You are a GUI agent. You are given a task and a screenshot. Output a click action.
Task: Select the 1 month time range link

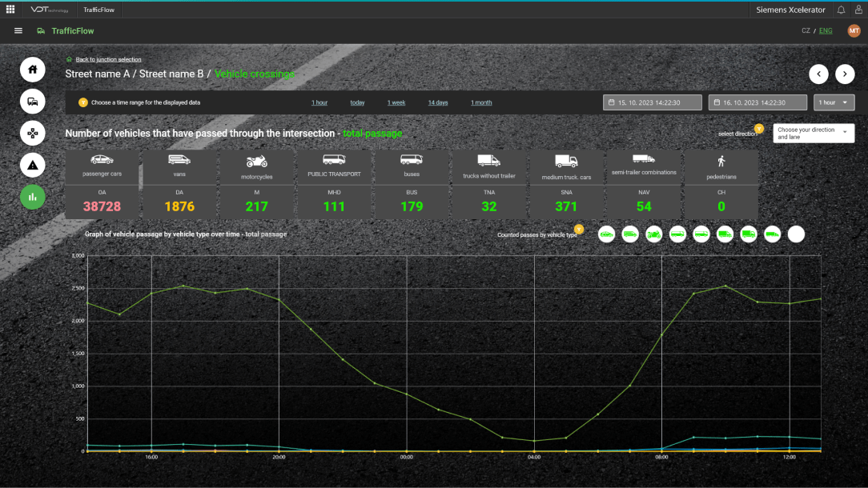point(481,102)
